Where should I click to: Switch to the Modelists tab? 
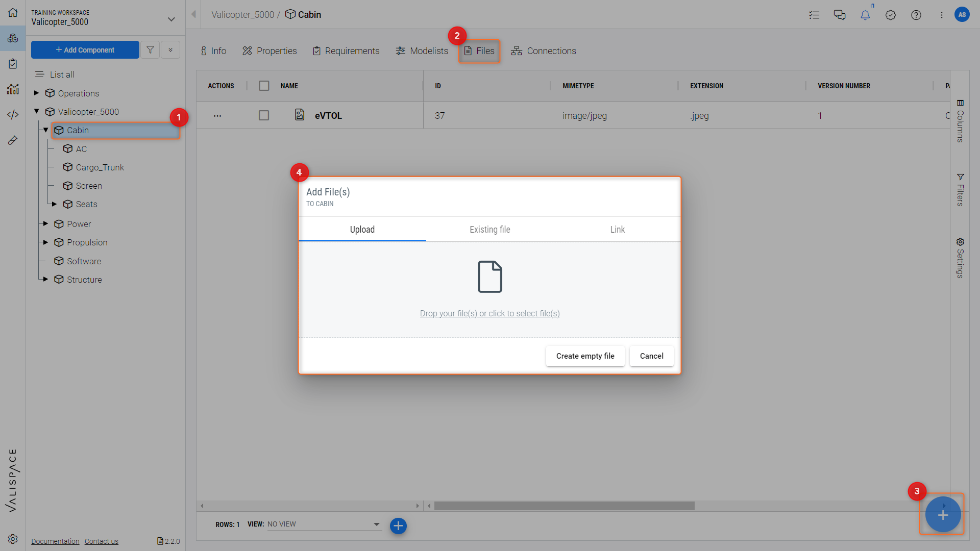point(422,51)
